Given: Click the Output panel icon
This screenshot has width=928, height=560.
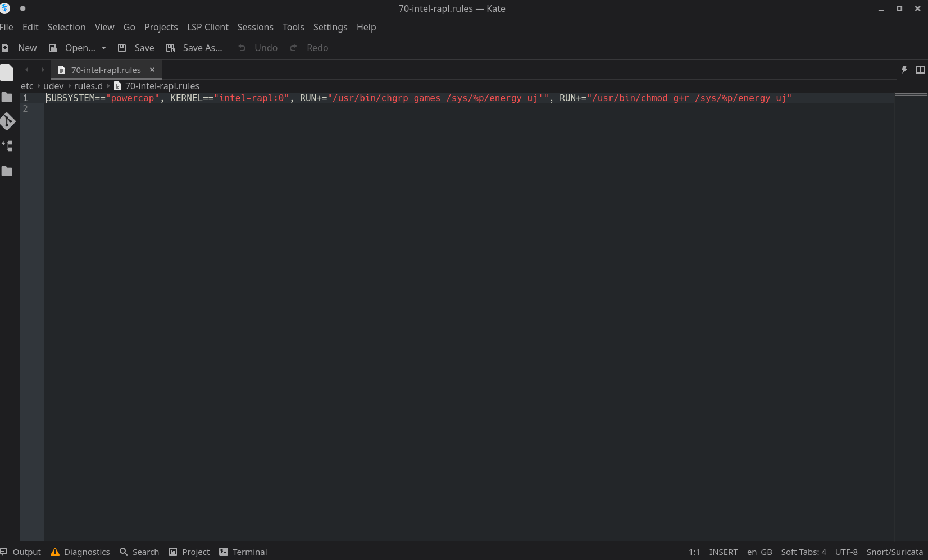Looking at the screenshot, I should (4, 552).
